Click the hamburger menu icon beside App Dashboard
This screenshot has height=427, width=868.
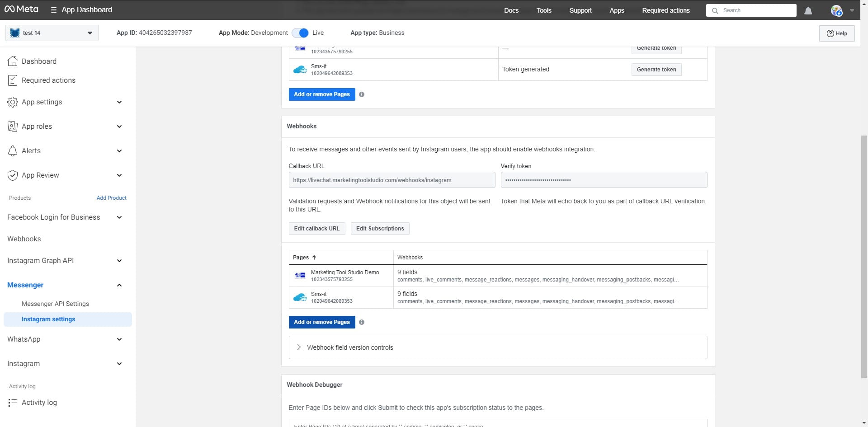[54, 10]
